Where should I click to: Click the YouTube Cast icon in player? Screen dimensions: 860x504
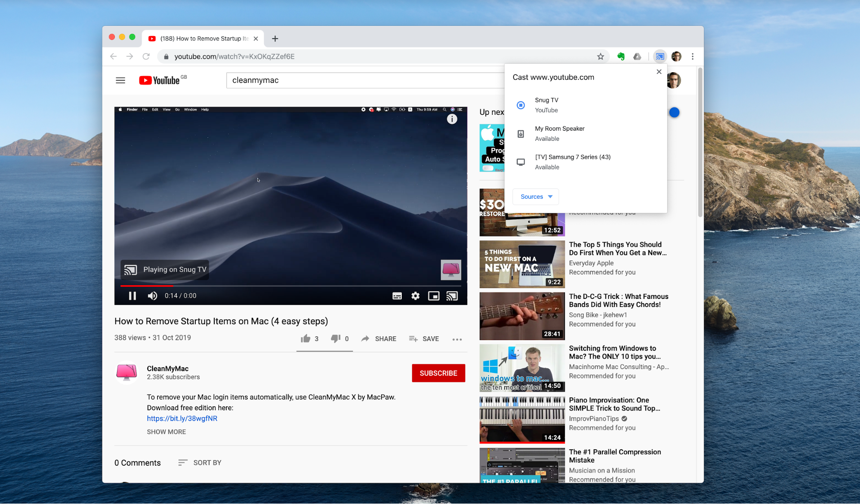452,295
